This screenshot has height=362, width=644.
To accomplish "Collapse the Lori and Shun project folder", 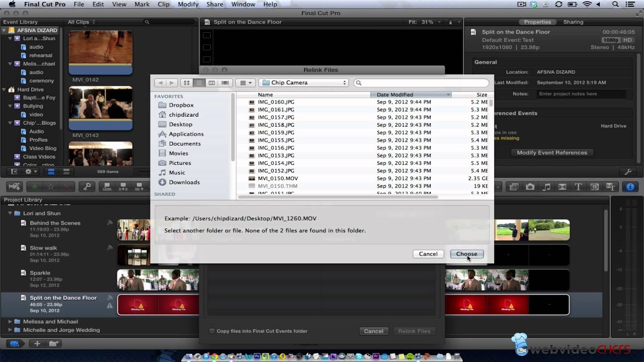I will 10,213.
